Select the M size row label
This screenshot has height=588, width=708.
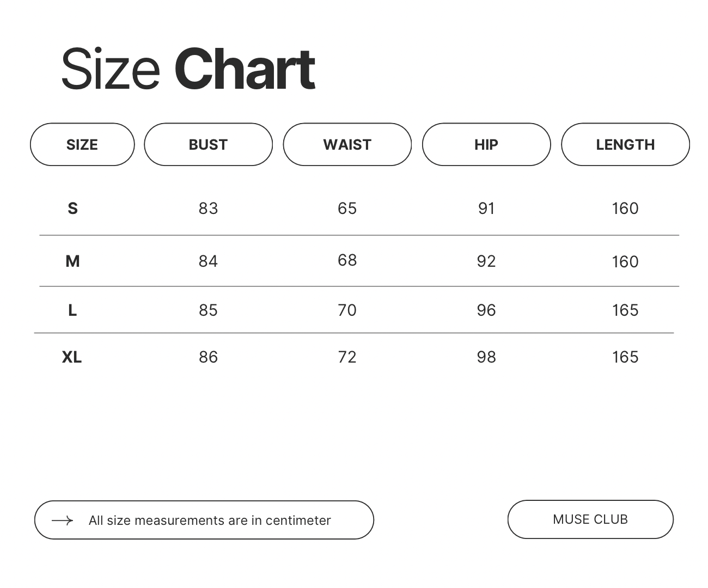coord(72,261)
